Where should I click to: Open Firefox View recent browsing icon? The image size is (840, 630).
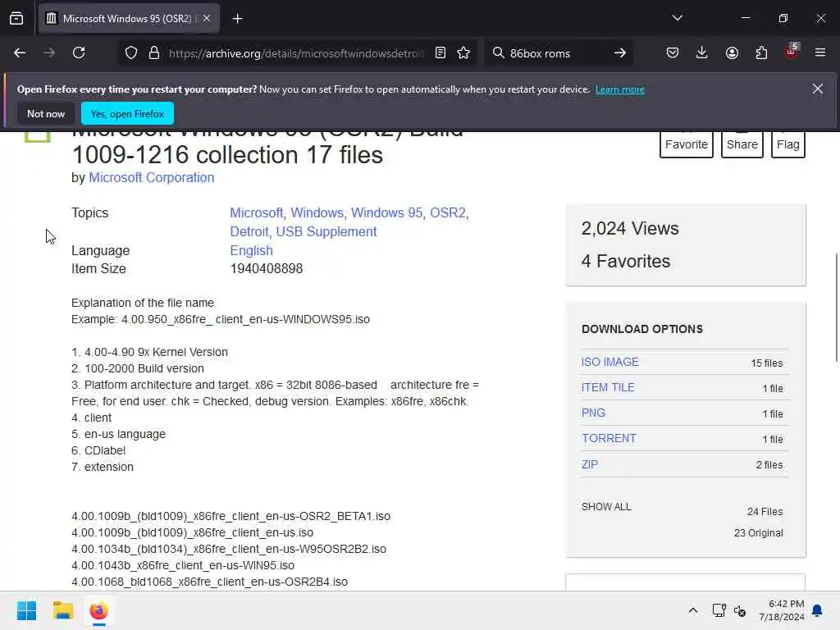click(16, 19)
